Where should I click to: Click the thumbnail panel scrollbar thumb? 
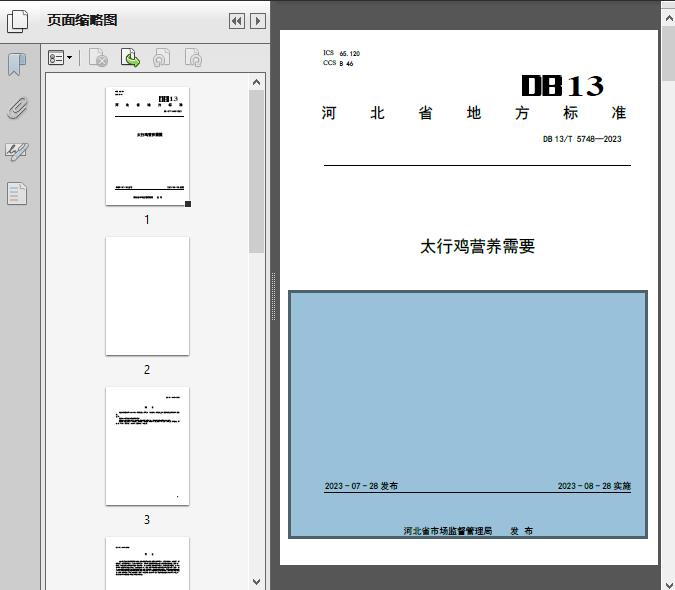click(257, 171)
